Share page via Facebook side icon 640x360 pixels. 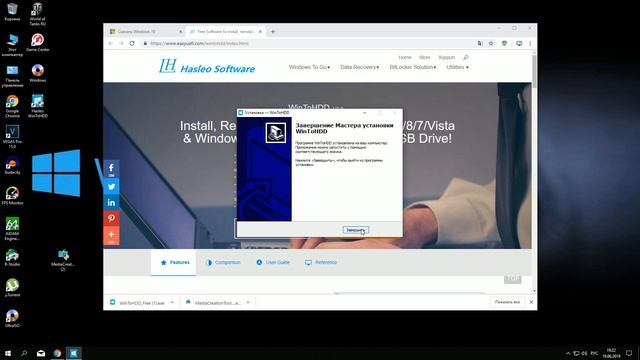tap(111, 169)
